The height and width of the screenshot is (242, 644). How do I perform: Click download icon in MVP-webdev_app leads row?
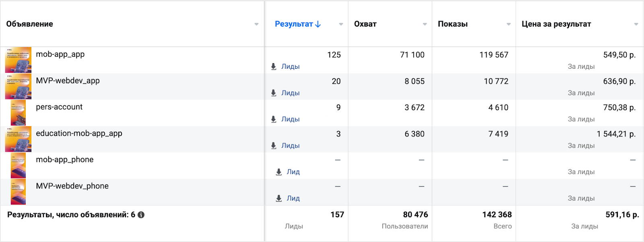pos(274,93)
